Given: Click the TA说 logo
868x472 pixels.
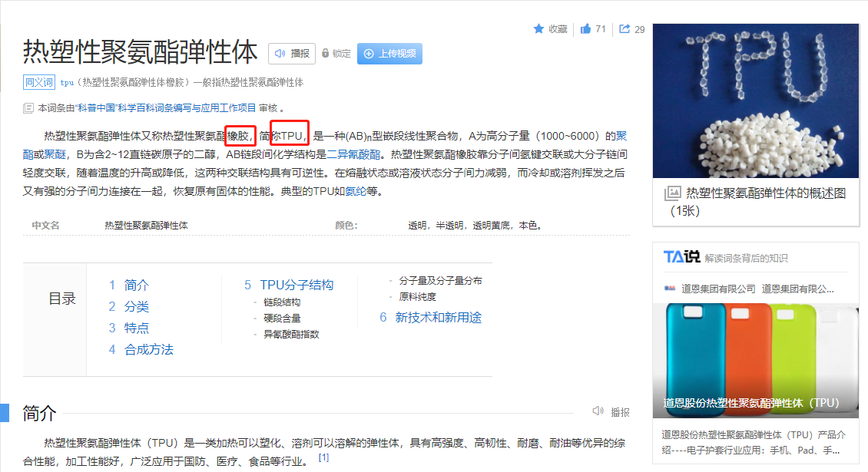Looking at the screenshot, I should click(x=681, y=257).
